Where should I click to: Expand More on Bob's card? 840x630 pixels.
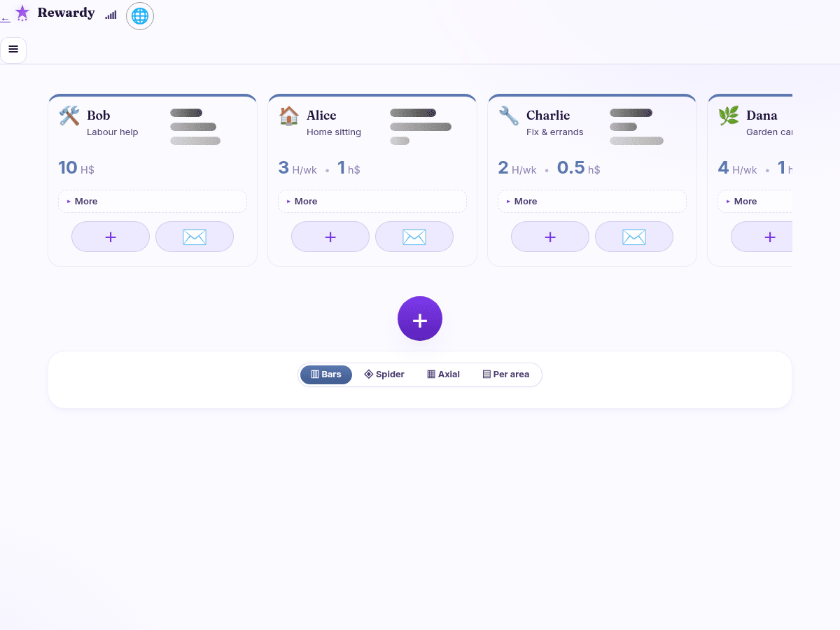153,201
